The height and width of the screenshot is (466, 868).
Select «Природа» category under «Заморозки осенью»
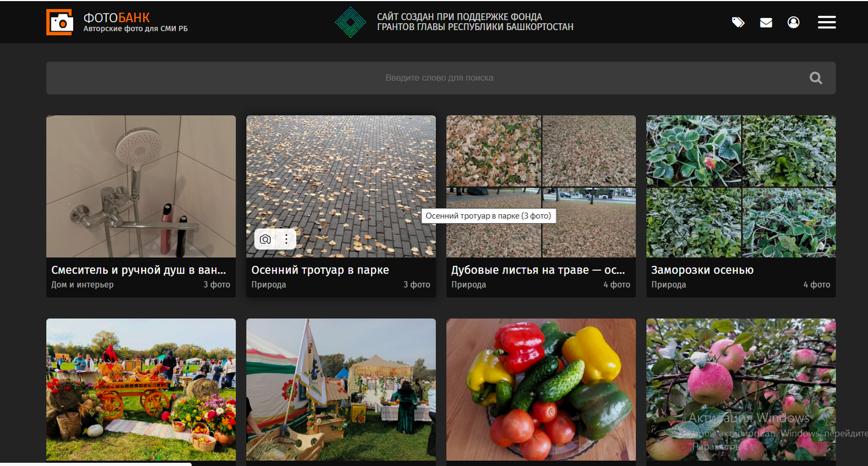coord(668,285)
